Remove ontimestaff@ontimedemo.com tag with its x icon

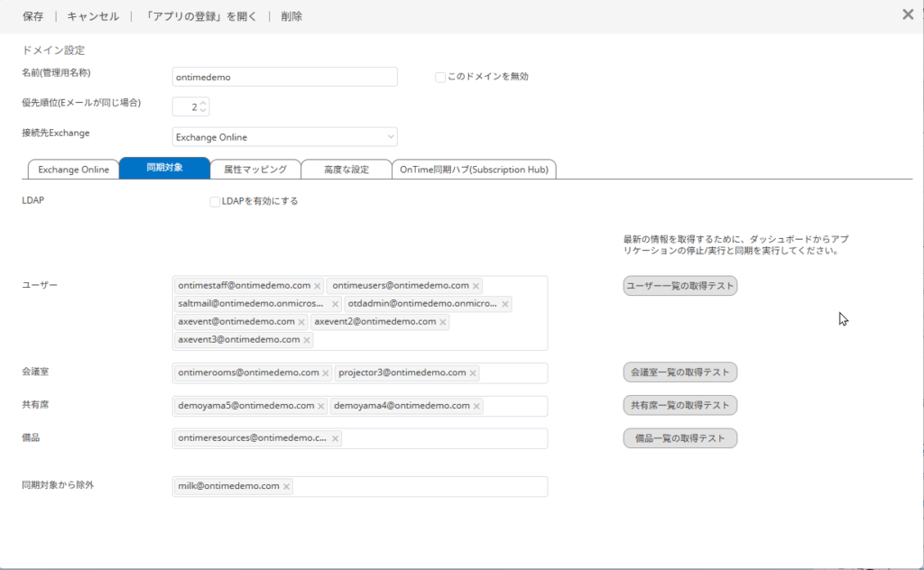click(x=317, y=286)
